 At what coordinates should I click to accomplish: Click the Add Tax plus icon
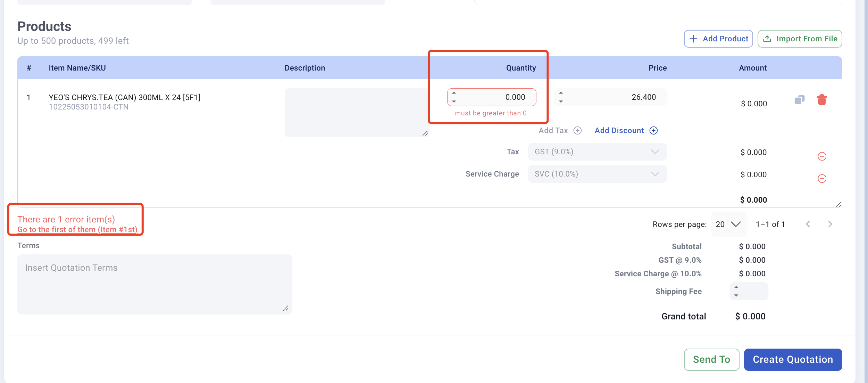coord(577,131)
